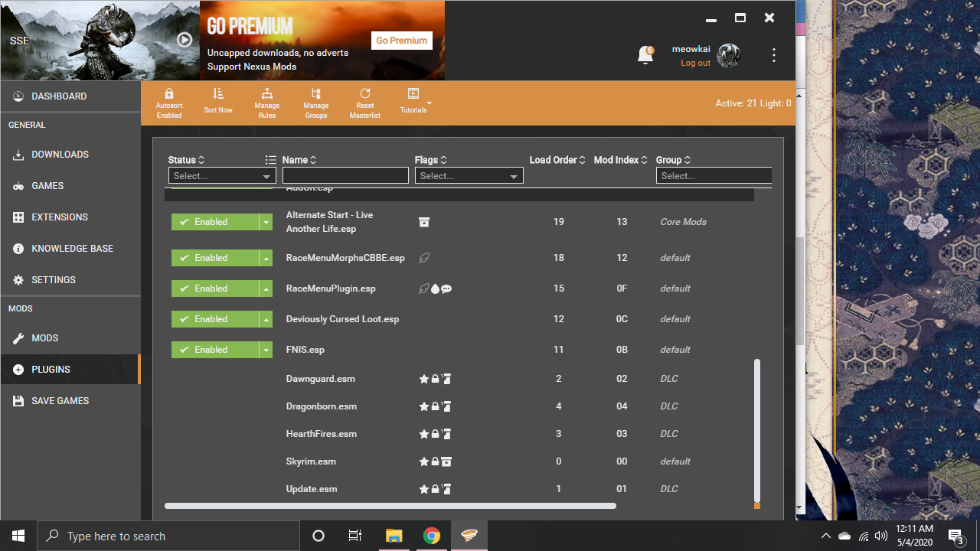Image resolution: width=980 pixels, height=551 pixels.
Task: Open Extensions in the sidebar
Action: tap(70, 217)
